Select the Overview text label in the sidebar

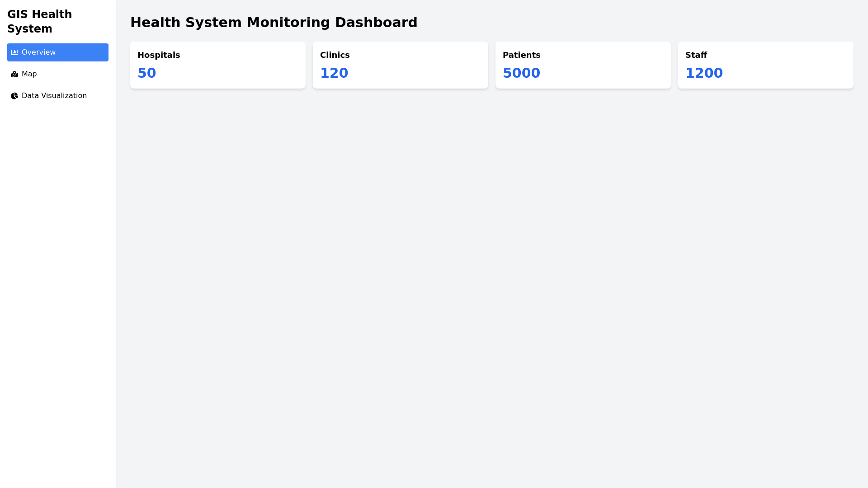[38, 52]
